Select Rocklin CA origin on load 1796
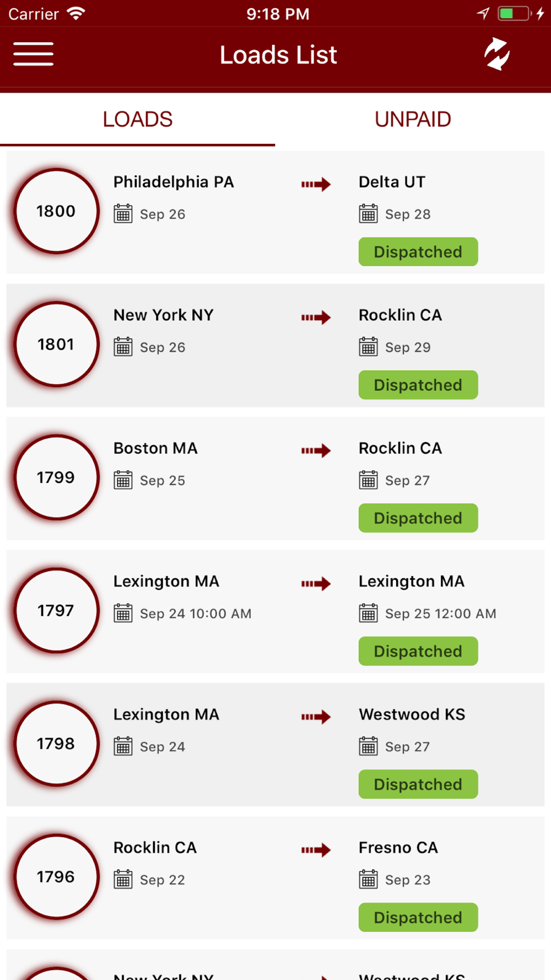The width and height of the screenshot is (551, 980). click(155, 847)
